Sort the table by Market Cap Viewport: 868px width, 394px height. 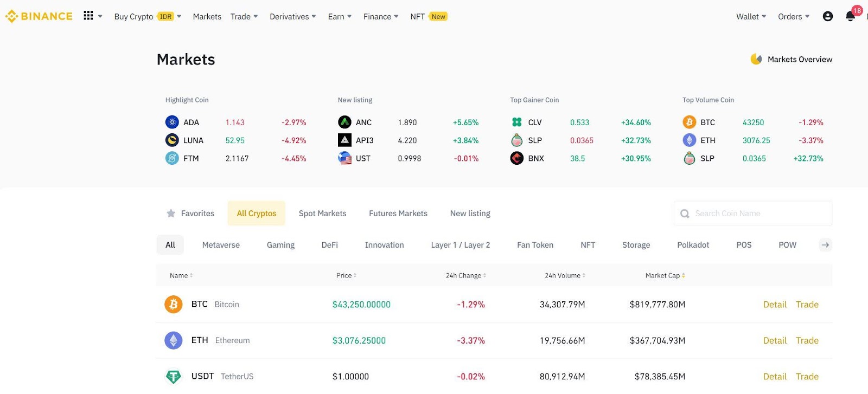(665, 275)
